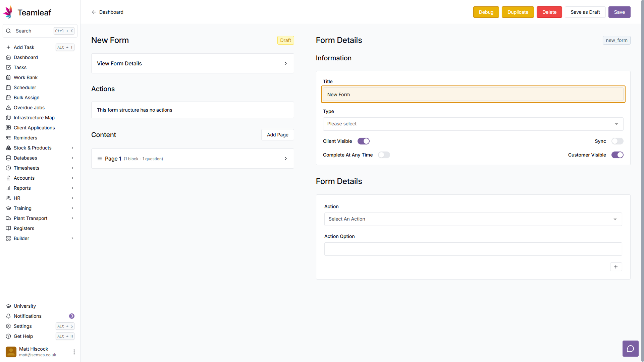Image resolution: width=644 pixels, height=362 pixels.
Task: Enable the Sync toggle
Action: coord(617,141)
